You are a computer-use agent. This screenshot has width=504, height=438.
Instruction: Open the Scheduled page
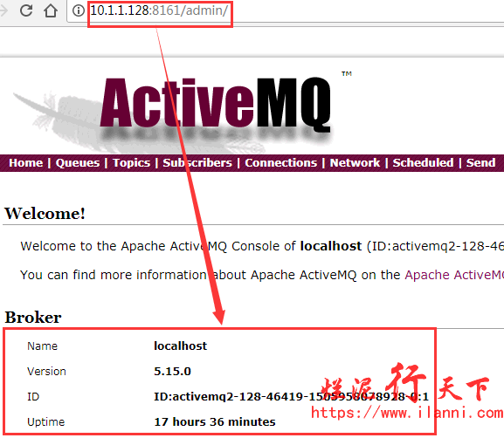click(x=423, y=163)
